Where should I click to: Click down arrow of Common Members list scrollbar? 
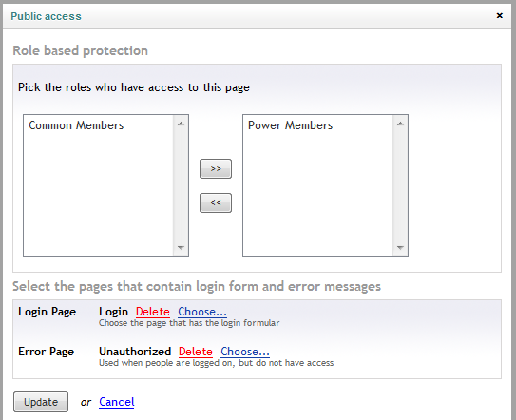(181, 247)
